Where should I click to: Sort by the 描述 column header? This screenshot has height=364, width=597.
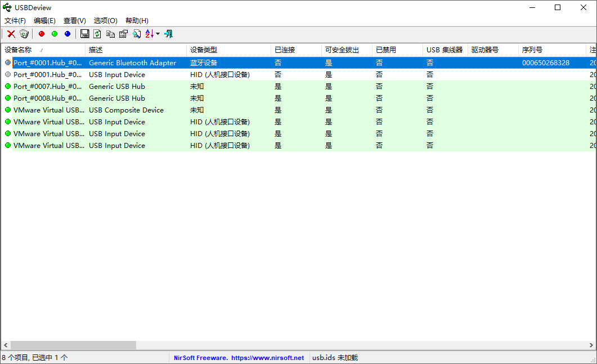[136, 50]
